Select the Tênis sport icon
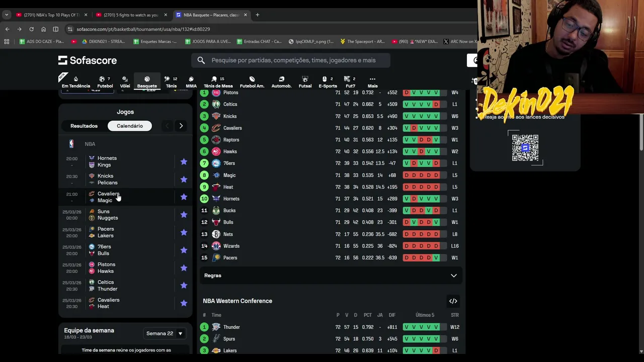This screenshot has width=644, height=362. point(171,82)
